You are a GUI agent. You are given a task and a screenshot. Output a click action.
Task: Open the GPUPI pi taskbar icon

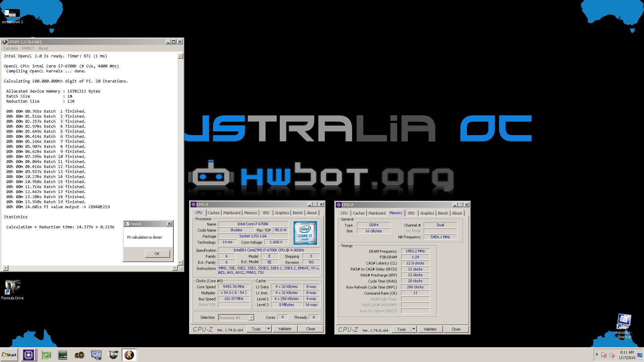pyautogui.click(x=129, y=355)
